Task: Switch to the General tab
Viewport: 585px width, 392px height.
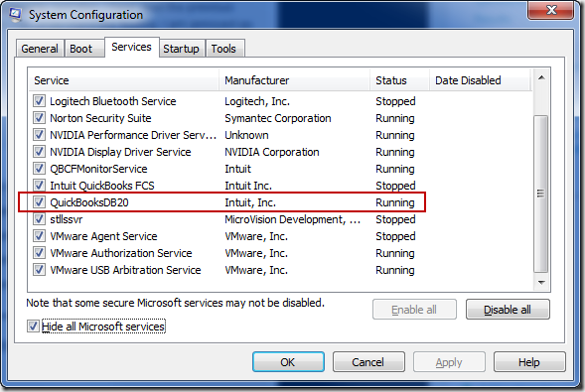Action: point(40,49)
